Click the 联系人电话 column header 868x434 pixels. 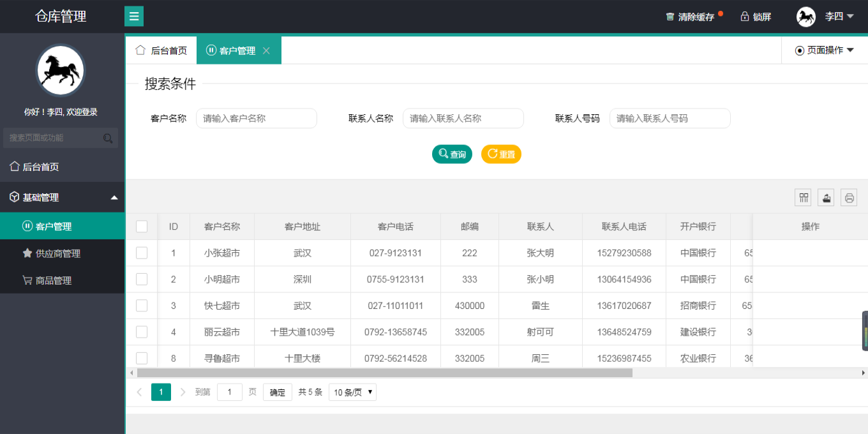624,226
